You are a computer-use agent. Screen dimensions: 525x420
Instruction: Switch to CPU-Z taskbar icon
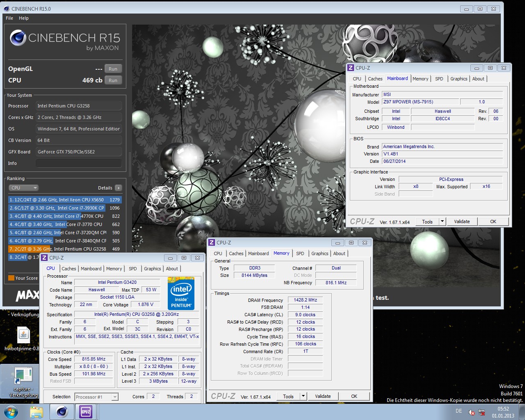click(x=85, y=412)
